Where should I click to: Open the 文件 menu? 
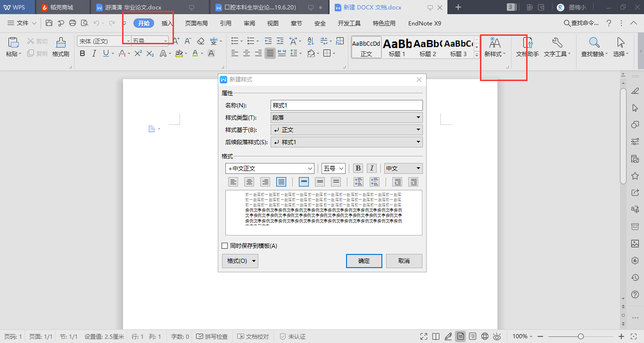coord(22,23)
